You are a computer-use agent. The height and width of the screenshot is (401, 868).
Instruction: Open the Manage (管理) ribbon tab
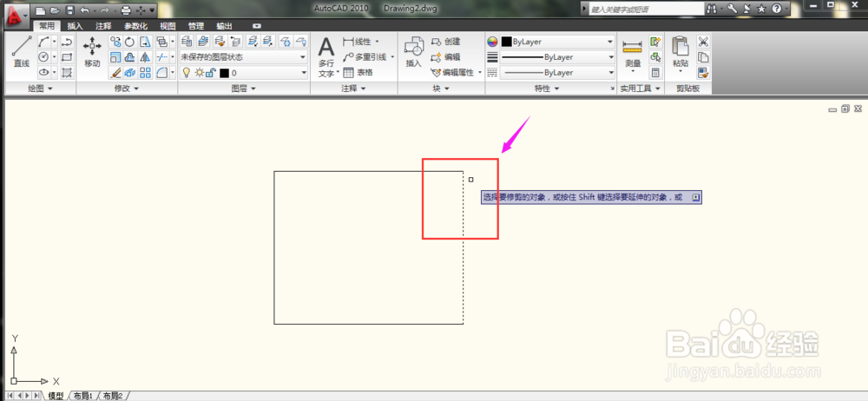196,26
